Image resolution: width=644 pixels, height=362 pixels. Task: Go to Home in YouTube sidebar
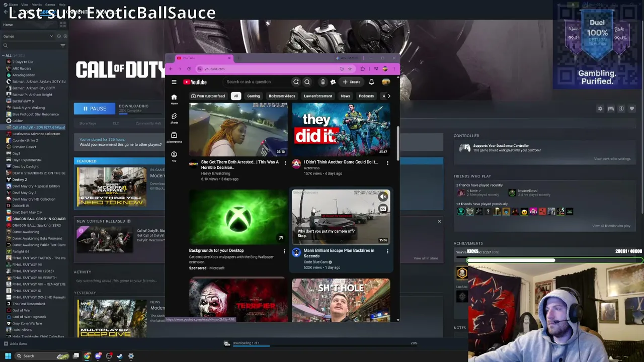tap(174, 99)
